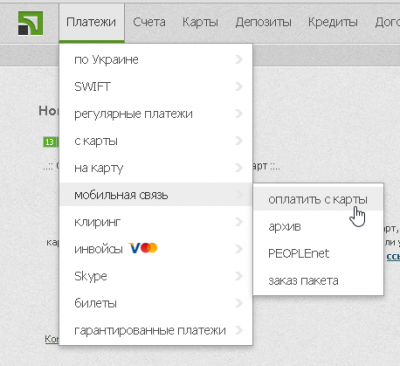Expand the гарантированные платежи chevron
400x366 pixels.
click(x=239, y=330)
